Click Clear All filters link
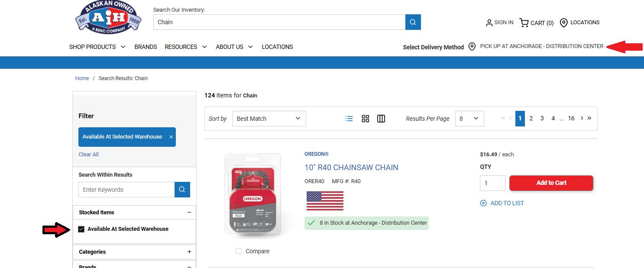The width and height of the screenshot is (644, 268). pyautogui.click(x=89, y=155)
